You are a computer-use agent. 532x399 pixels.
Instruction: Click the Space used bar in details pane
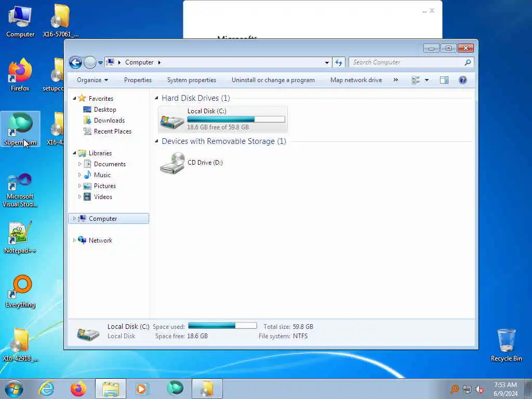point(222,326)
